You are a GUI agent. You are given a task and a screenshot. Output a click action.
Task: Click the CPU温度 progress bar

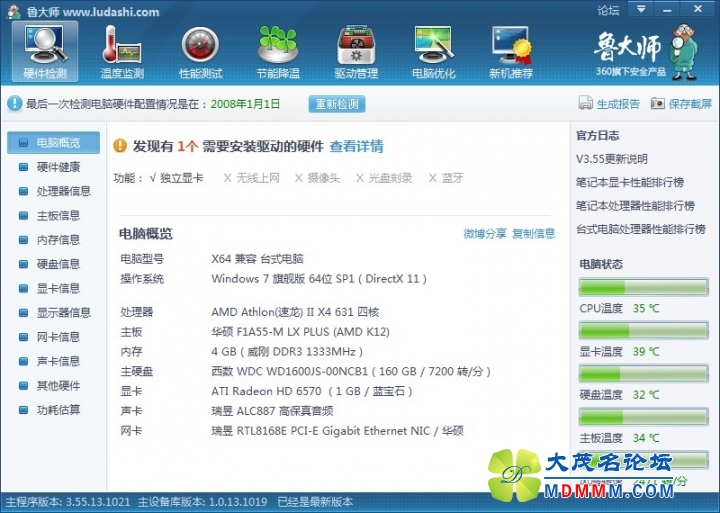643,287
